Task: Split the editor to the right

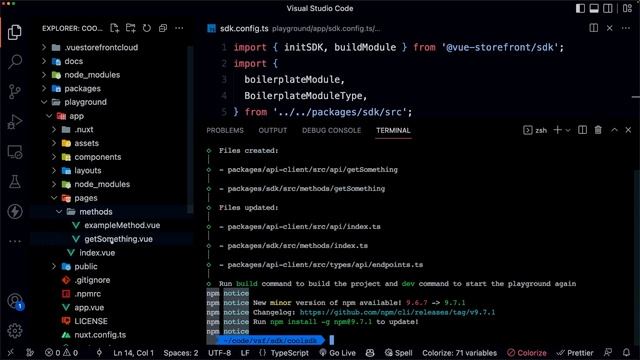Action: 594,28
